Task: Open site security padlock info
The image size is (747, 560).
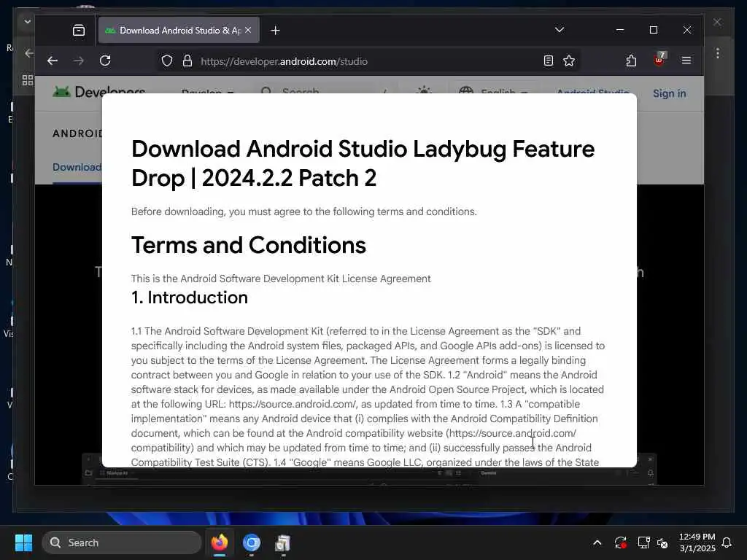Action: click(187, 61)
